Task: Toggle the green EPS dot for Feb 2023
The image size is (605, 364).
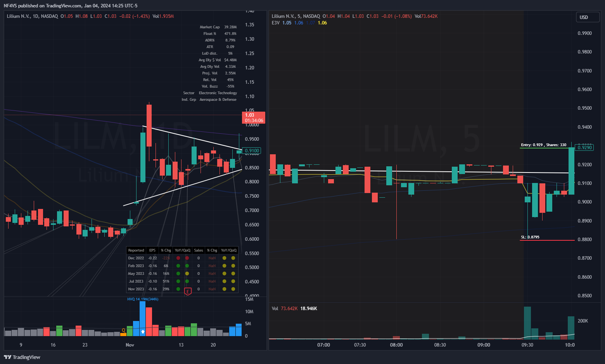Action: point(178,266)
